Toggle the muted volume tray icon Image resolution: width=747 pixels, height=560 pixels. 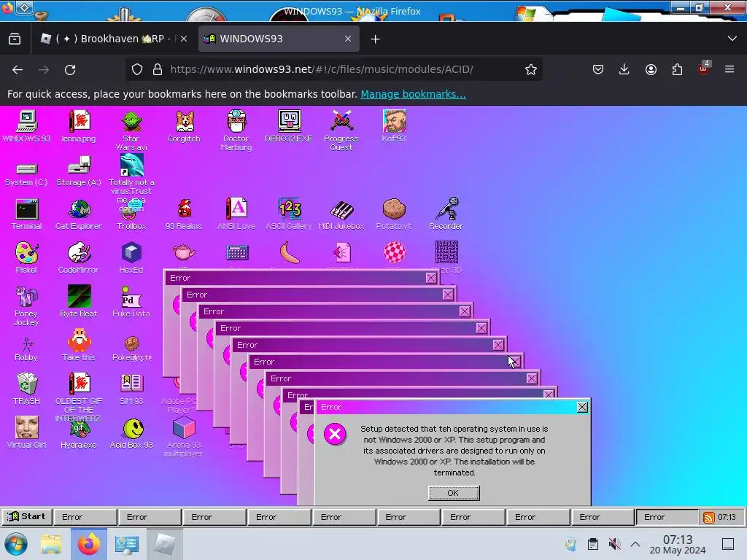click(614, 544)
